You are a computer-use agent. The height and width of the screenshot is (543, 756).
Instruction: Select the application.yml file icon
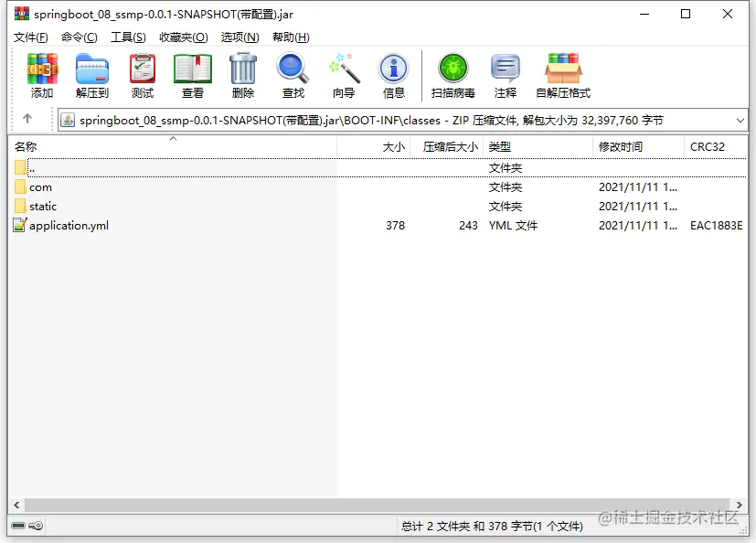[x=20, y=225]
